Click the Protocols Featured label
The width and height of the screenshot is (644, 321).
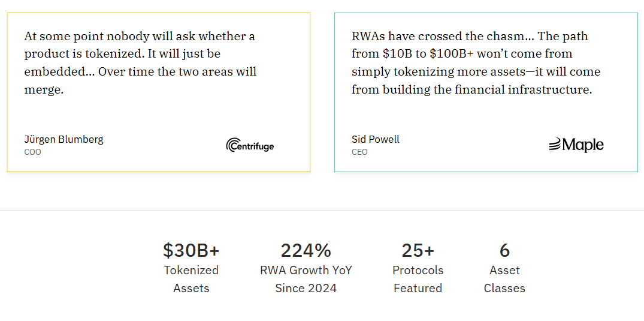tap(418, 279)
